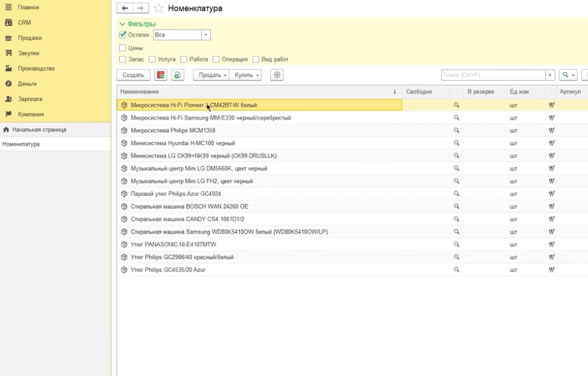The height and width of the screenshot is (376, 588).
Task: Open the Продажи menu section
Action: [x=29, y=38]
